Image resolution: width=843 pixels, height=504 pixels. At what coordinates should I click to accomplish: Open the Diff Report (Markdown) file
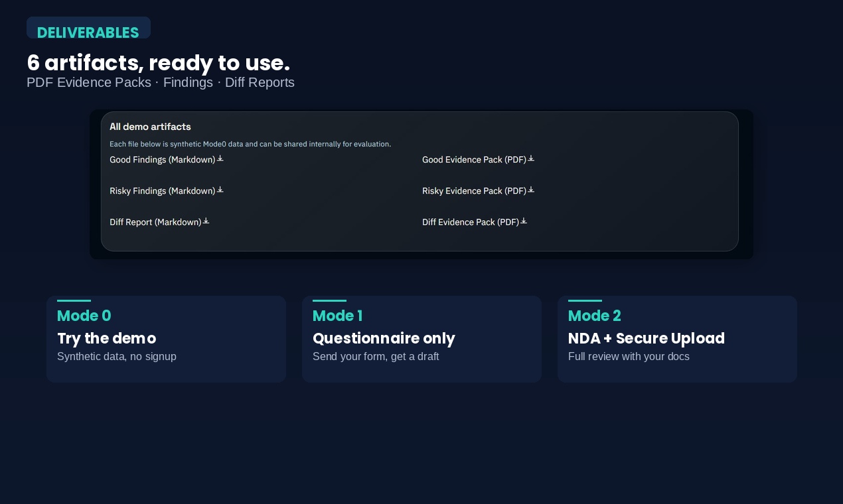[x=156, y=222]
